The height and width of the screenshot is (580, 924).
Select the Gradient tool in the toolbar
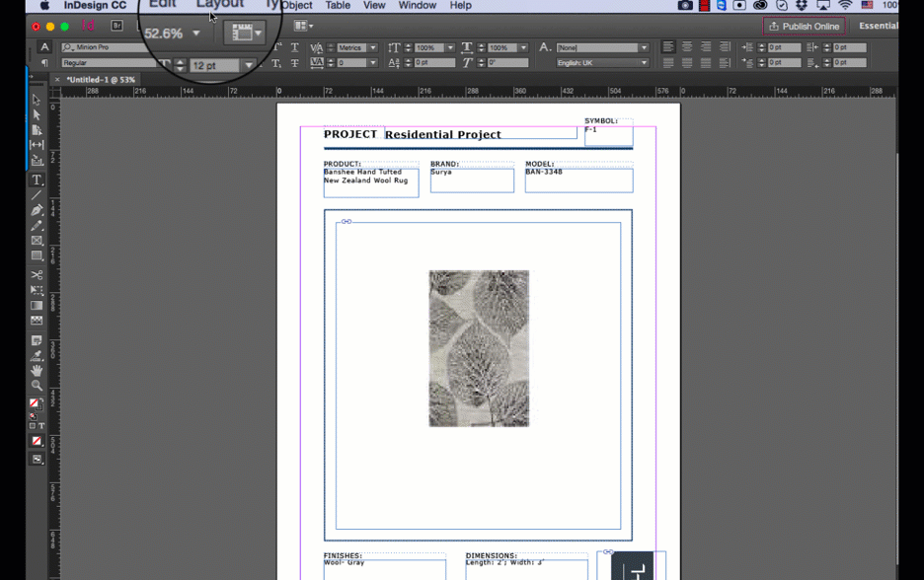(37, 305)
